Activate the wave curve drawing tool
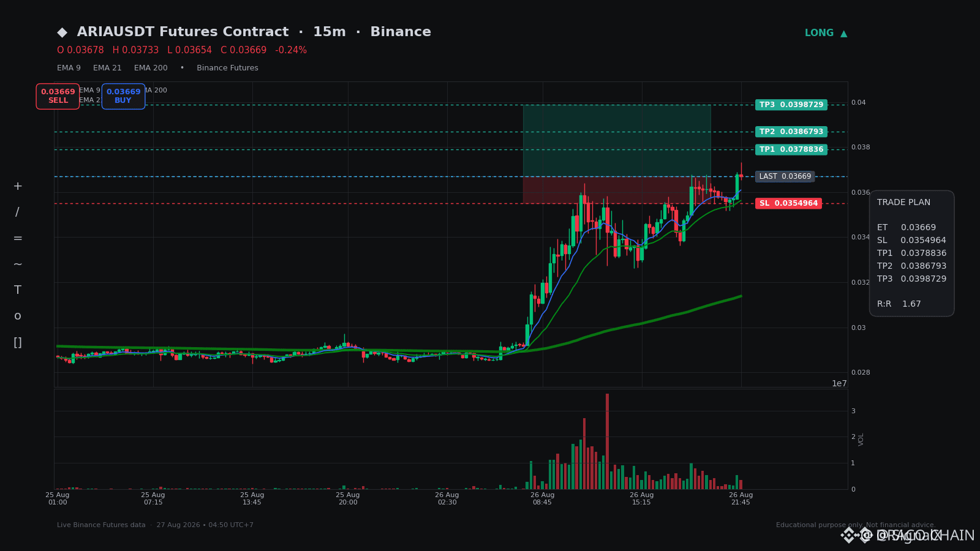 coord(18,264)
